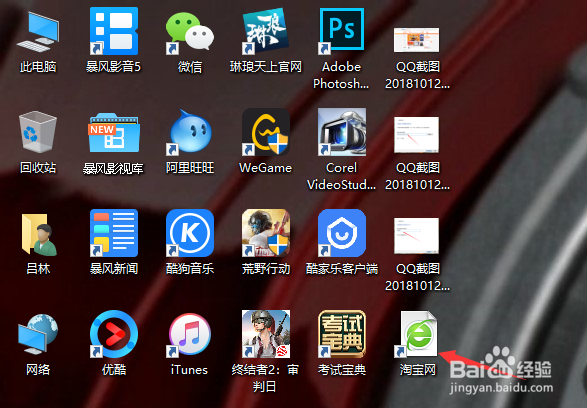Image resolution: width=587 pixels, height=408 pixels.
Task: Click the 网络 text label
Action: pyautogui.click(x=38, y=370)
